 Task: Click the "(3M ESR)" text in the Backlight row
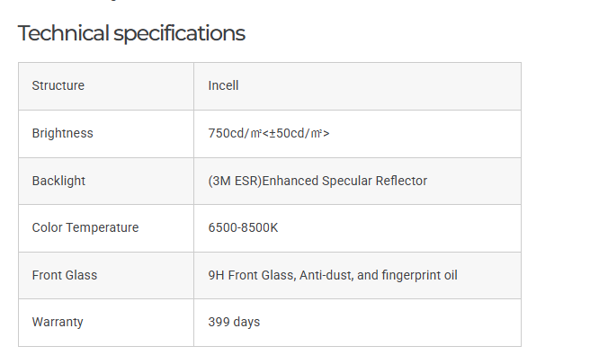click(x=234, y=181)
